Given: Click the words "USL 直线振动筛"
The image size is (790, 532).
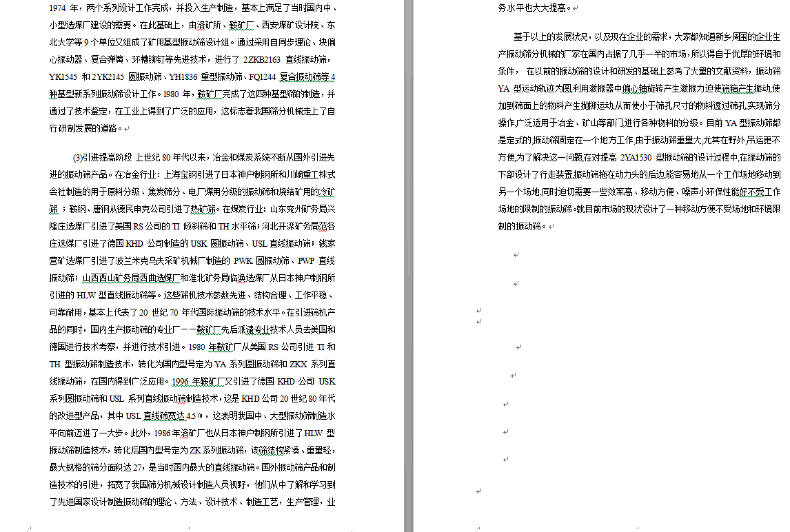Looking at the screenshot, I should tap(281, 244).
